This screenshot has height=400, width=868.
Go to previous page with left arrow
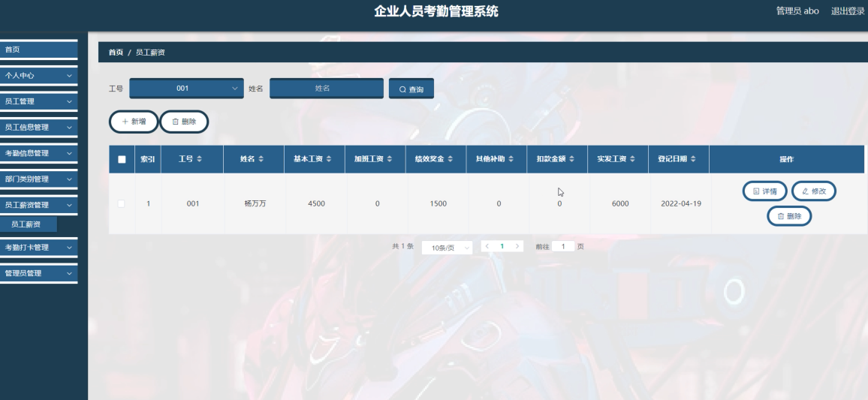tap(487, 246)
